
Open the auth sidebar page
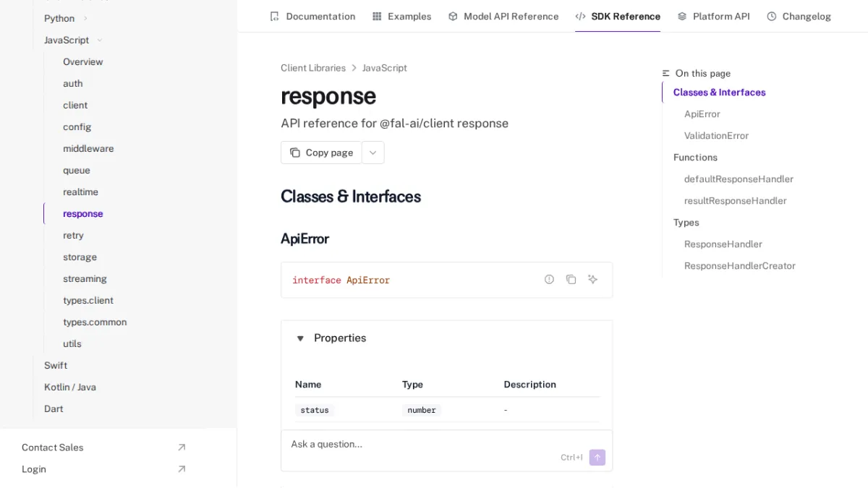(73, 83)
